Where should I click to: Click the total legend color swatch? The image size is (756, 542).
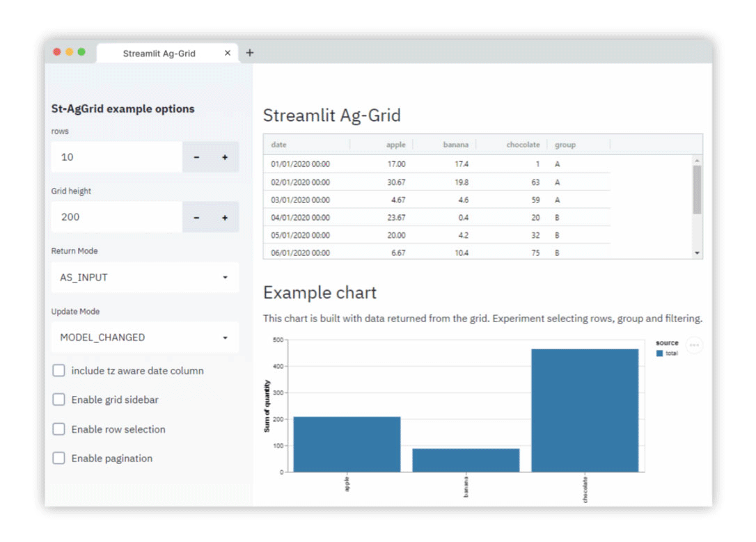point(659,353)
